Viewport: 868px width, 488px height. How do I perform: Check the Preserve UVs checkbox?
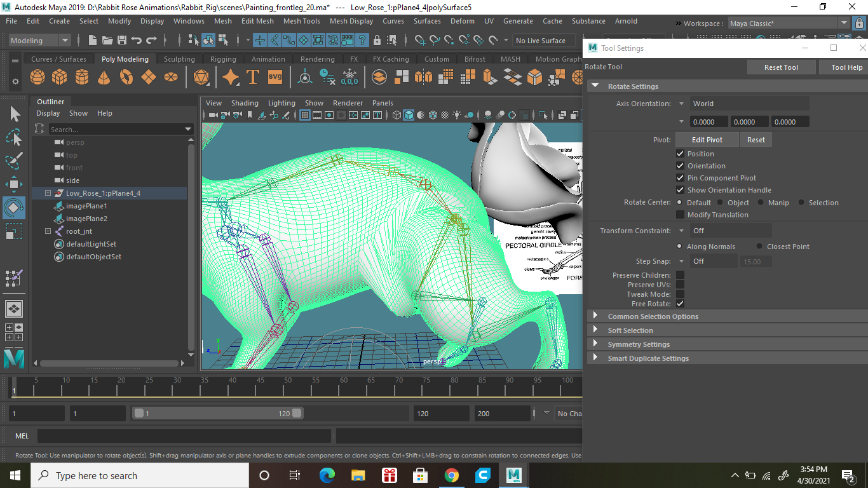coord(680,285)
